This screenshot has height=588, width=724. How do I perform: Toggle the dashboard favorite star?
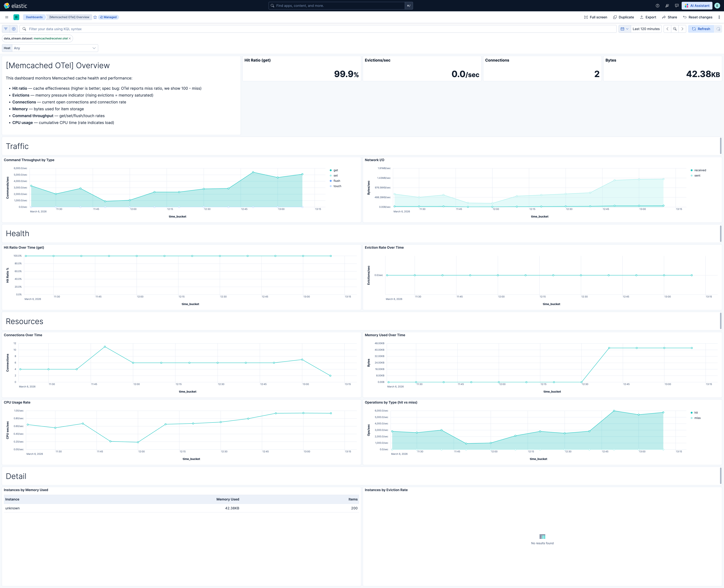pos(95,17)
